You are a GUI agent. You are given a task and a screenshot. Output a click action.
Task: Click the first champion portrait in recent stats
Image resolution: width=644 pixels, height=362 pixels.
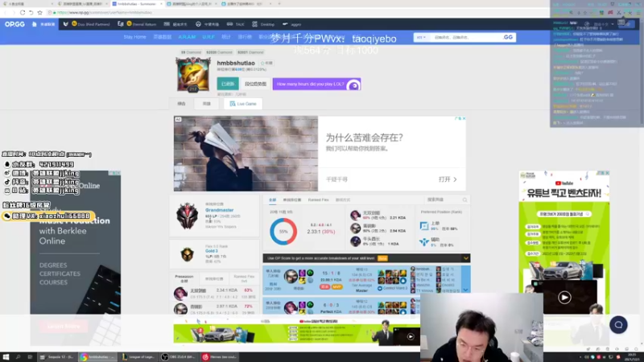[x=355, y=215]
